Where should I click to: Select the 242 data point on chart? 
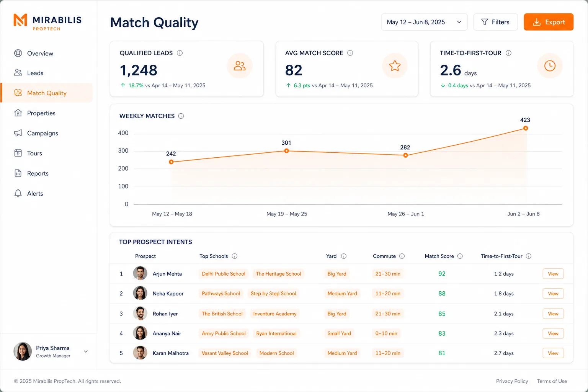coord(171,162)
